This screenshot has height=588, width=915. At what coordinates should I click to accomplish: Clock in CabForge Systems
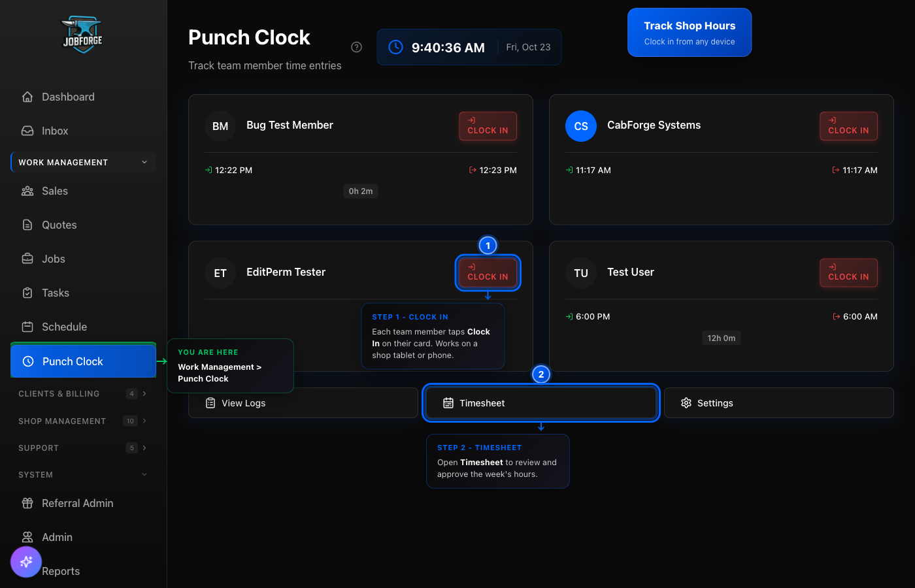[x=848, y=126]
